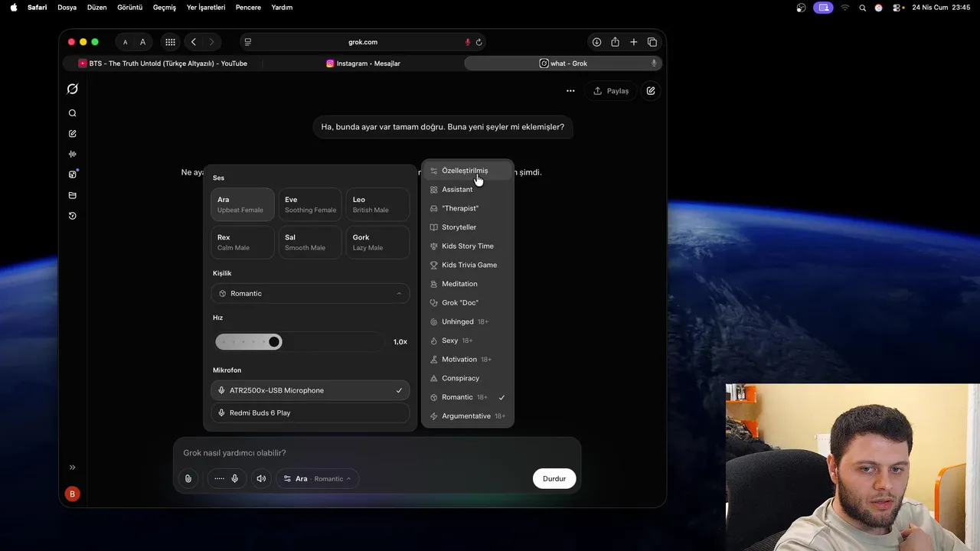Click the grok.com address bar
The image size is (980, 551).
pyautogui.click(x=363, y=42)
